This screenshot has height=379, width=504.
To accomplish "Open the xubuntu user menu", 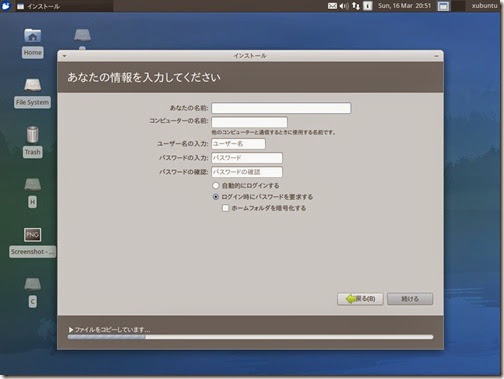I will [484, 6].
